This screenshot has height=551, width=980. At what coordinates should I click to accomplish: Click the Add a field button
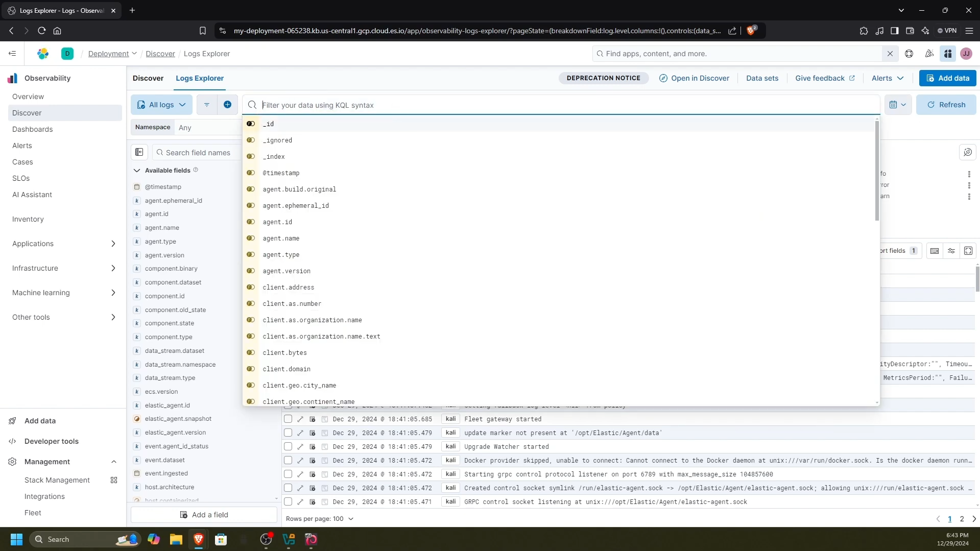click(x=204, y=515)
